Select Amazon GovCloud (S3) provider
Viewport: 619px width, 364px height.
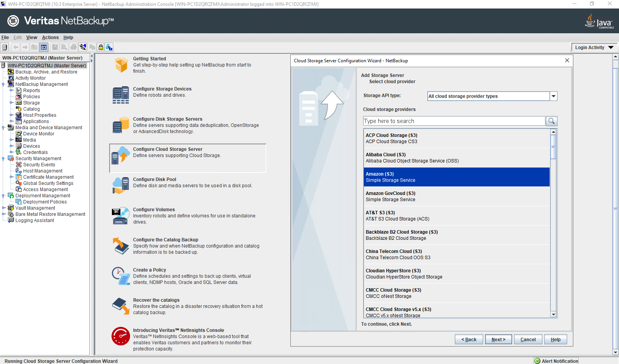point(457,197)
